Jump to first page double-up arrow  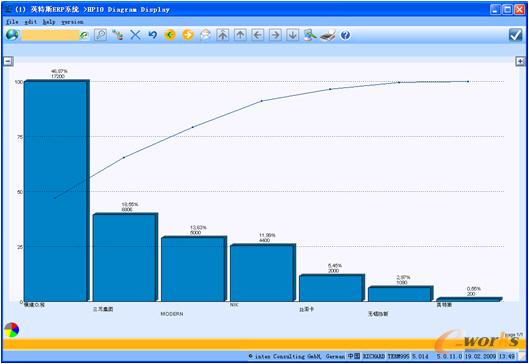[223, 35]
